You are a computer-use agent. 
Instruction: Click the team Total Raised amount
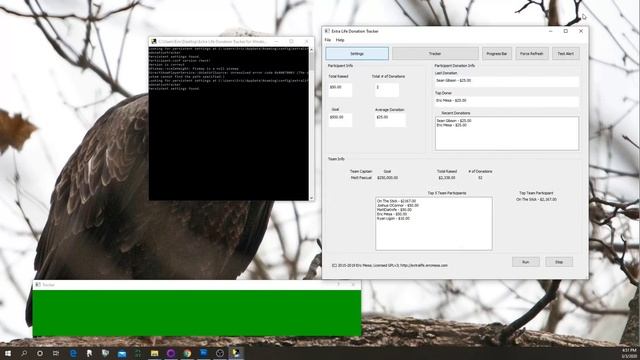tap(447, 178)
